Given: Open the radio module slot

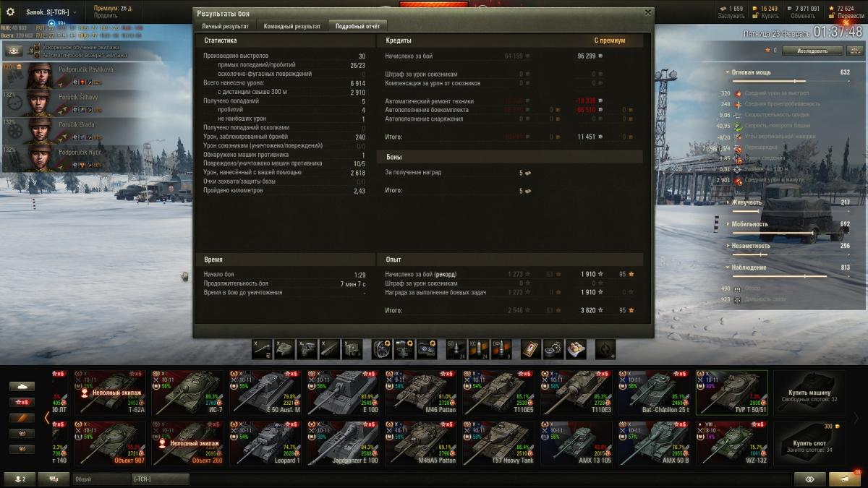Looking at the screenshot, I should click(x=352, y=348).
